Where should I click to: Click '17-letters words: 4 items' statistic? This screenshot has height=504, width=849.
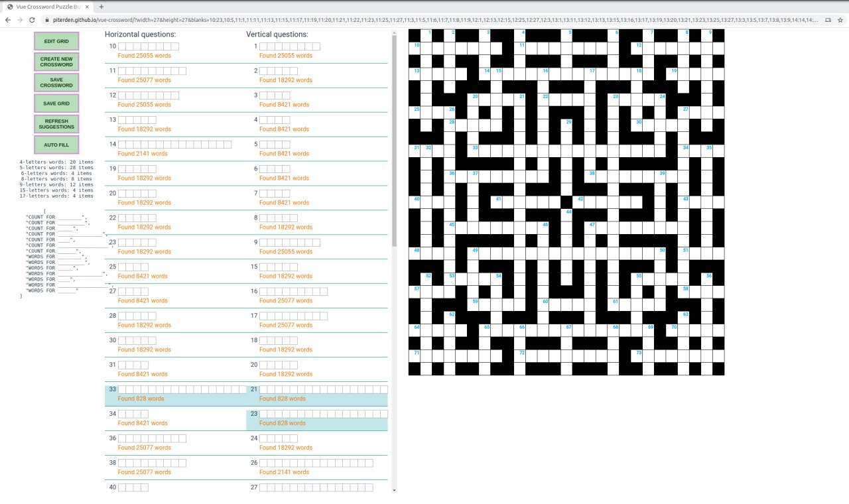tap(56, 196)
